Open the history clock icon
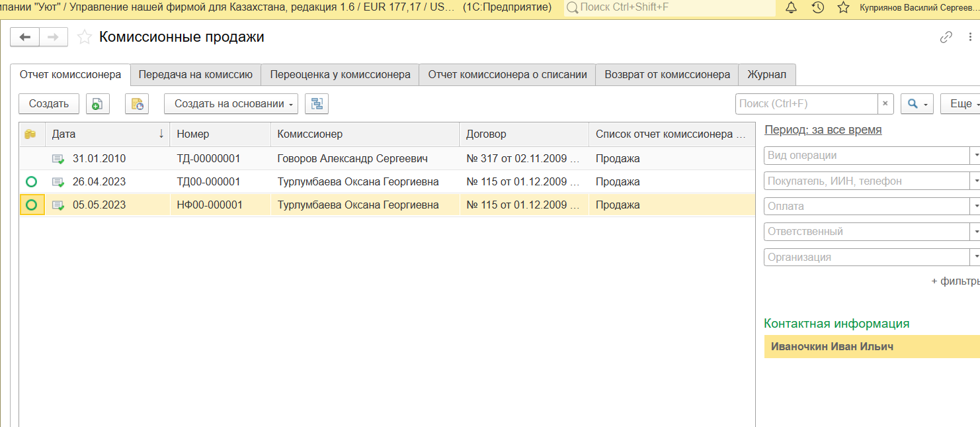Viewport: 980px width, 427px height. click(817, 8)
